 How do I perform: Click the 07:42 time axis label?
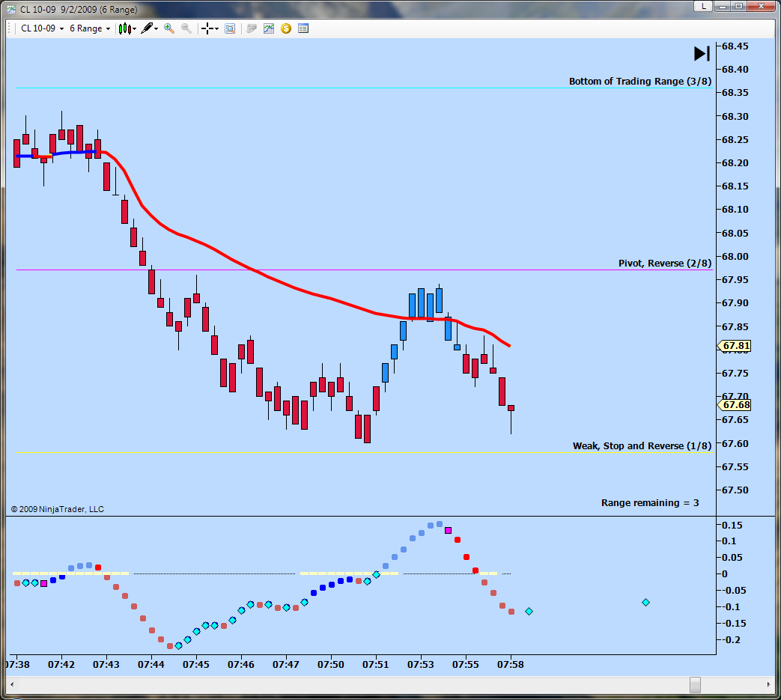coord(61,665)
